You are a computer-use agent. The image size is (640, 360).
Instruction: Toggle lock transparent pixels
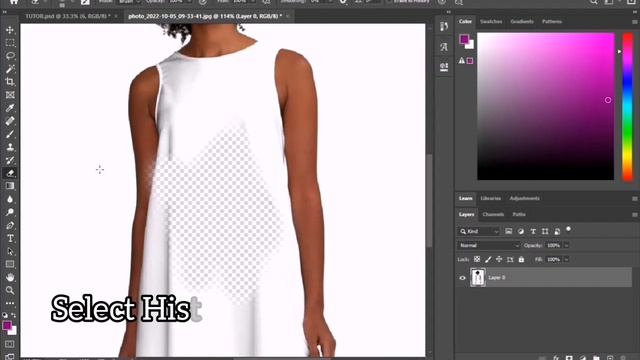point(477,259)
